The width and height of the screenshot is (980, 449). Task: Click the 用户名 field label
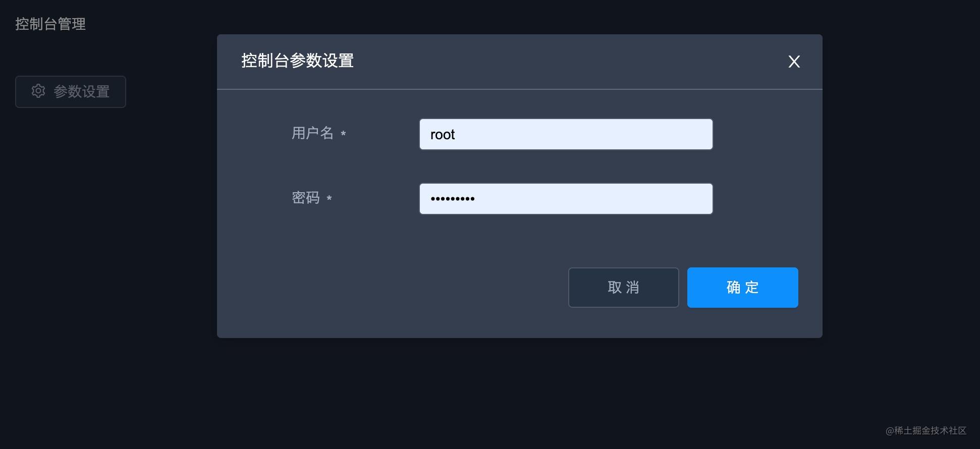click(312, 133)
